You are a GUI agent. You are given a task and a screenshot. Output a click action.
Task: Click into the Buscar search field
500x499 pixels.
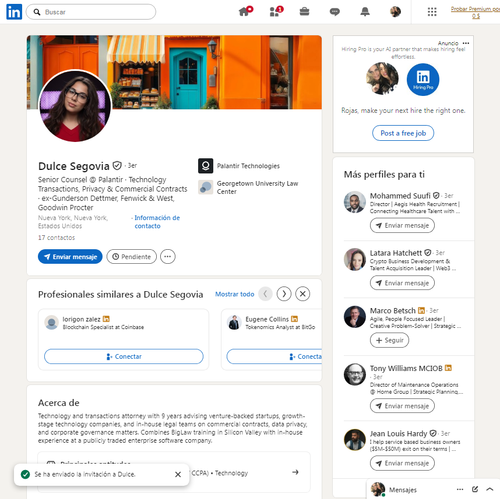point(91,12)
